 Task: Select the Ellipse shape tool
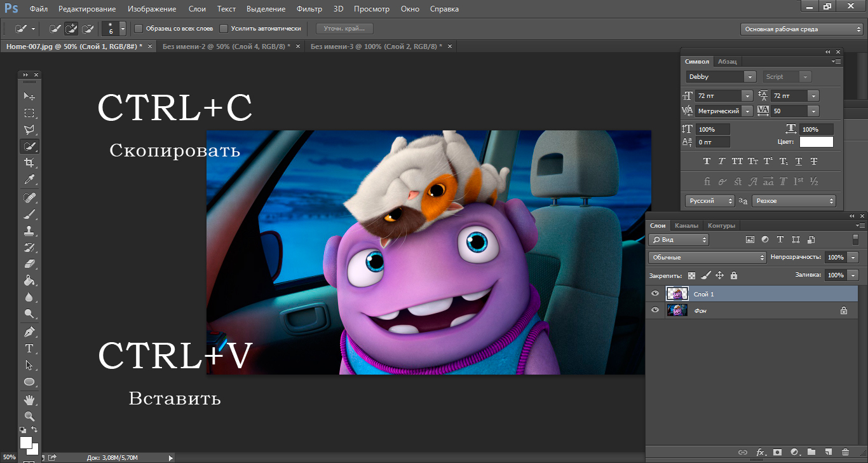coord(29,382)
